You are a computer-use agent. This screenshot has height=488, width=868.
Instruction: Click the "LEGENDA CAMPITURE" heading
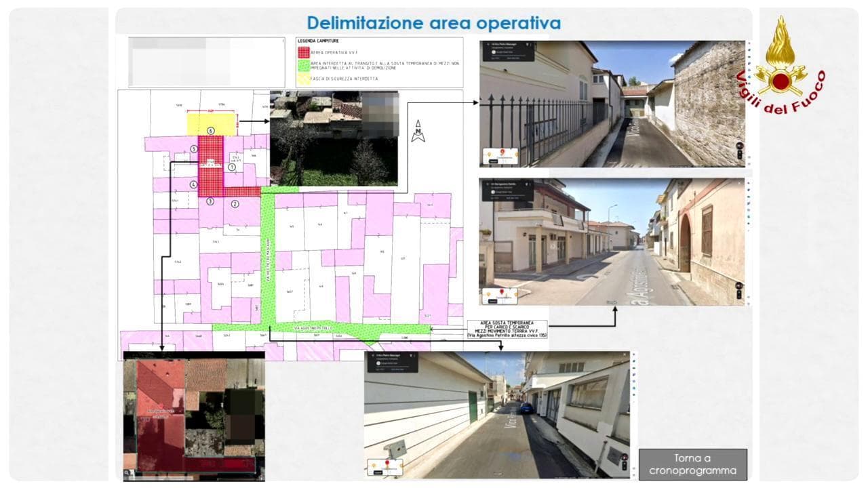pyautogui.click(x=319, y=41)
